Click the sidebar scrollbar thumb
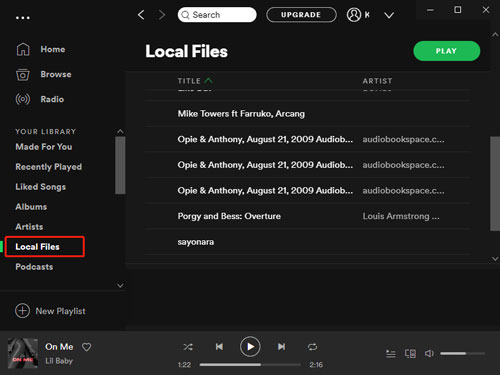 point(120,165)
